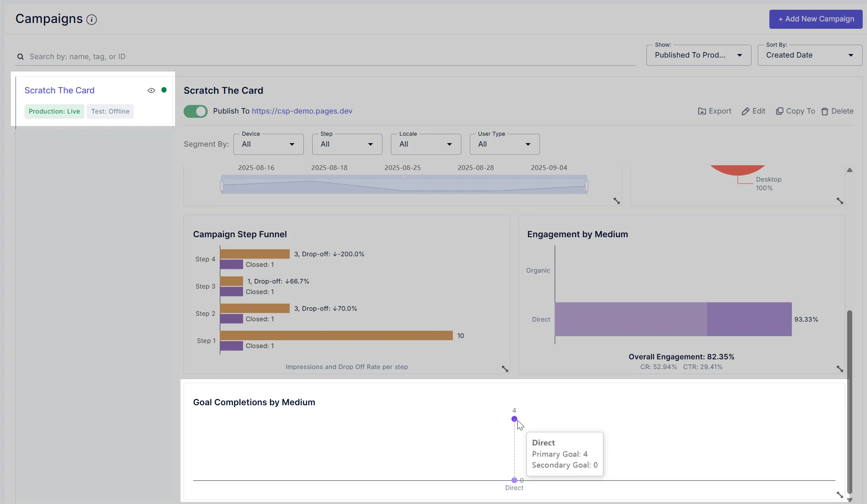Toggle the Publish To switch off
The image size is (867, 504).
[196, 111]
